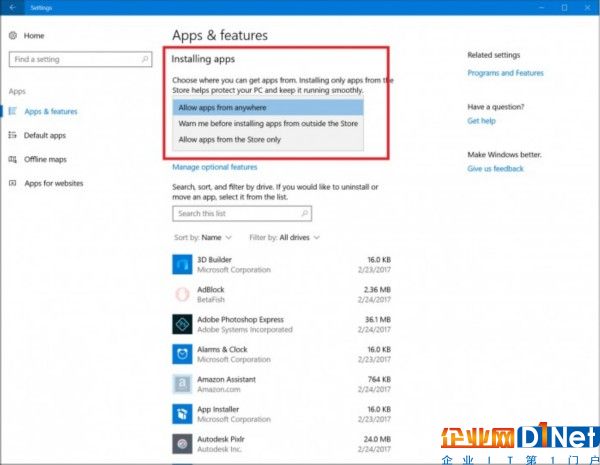
Task: Click the back arrow in title bar
Action: tap(12, 7)
